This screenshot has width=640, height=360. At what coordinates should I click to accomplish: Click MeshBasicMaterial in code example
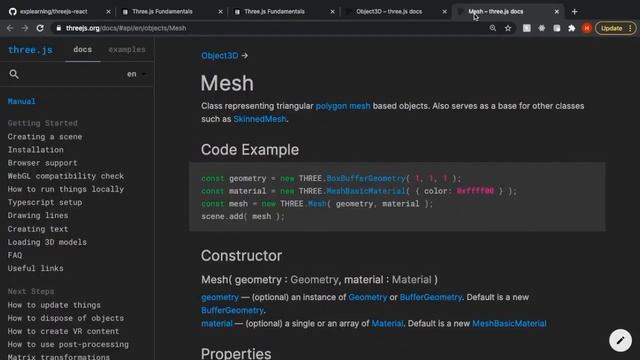point(366,191)
